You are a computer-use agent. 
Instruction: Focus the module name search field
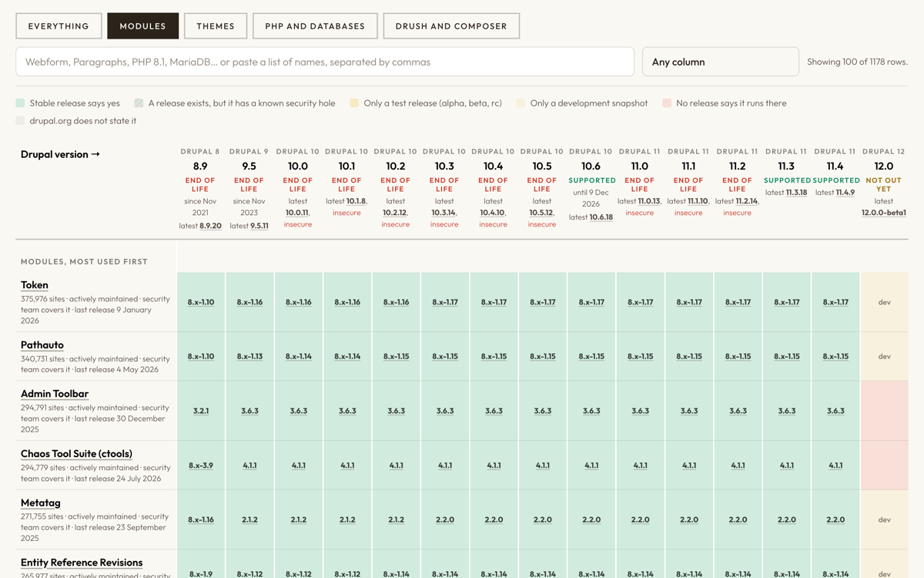(325, 62)
